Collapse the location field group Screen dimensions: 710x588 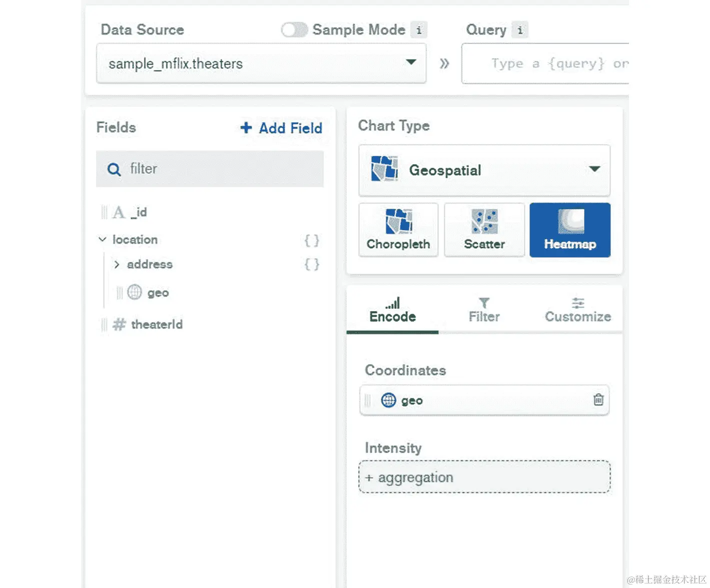103,240
